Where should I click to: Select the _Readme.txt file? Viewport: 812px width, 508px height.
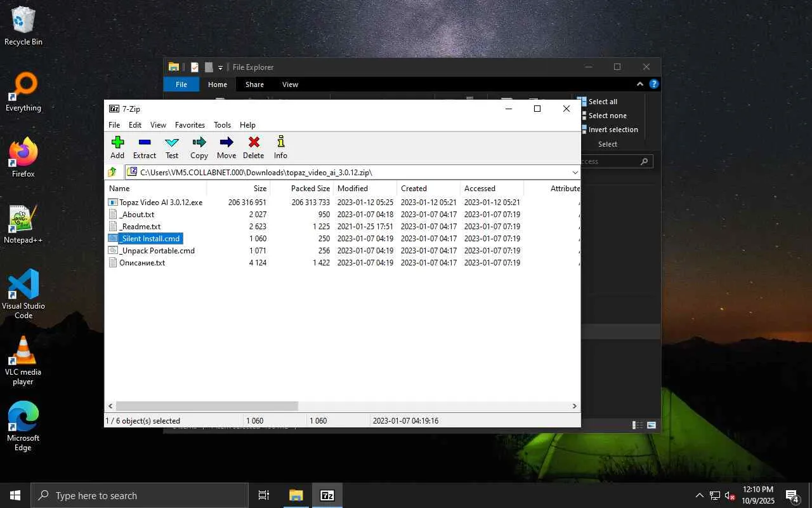pyautogui.click(x=134, y=227)
